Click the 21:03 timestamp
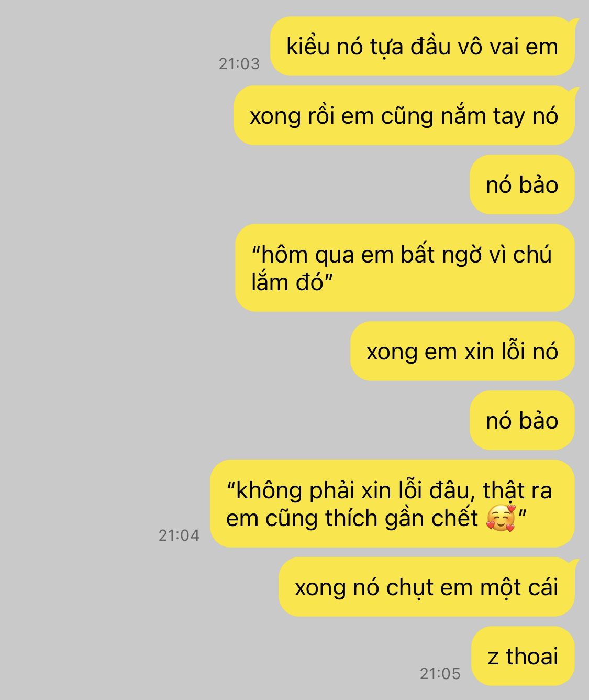The width and height of the screenshot is (589, 700). (239, 63)
